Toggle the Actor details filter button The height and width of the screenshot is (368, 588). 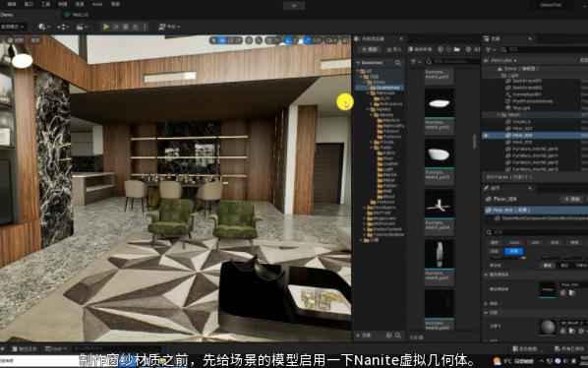(514, 242)
